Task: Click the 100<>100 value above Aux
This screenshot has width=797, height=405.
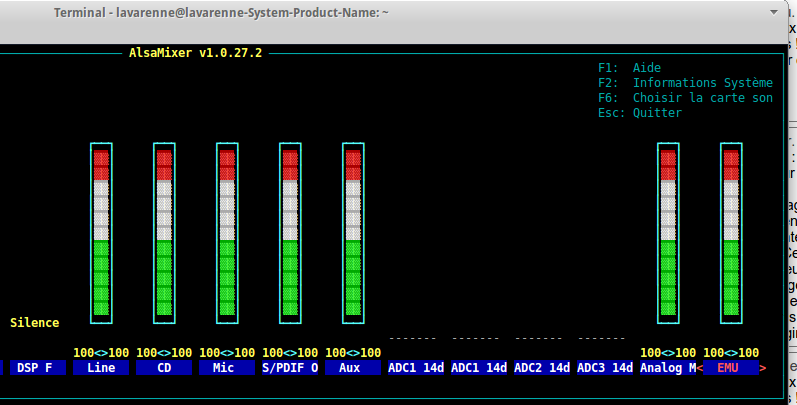Action: pos(353,353)
